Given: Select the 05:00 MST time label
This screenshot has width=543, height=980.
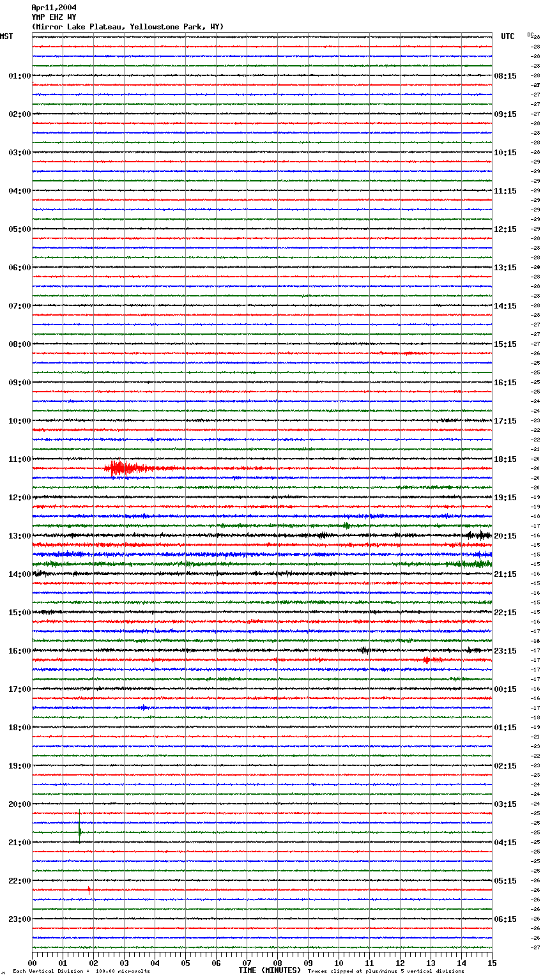Looking at the screenshot, I should tap(20, 229).
